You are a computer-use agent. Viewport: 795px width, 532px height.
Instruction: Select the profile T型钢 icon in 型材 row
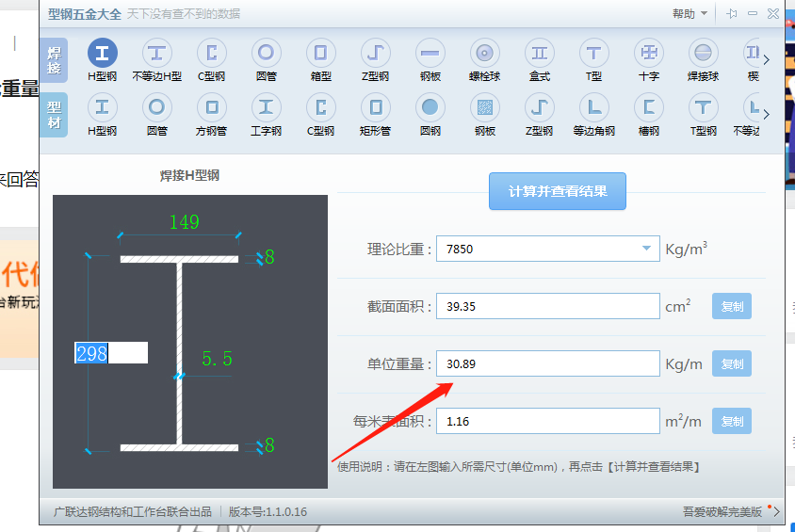click(x=704, y=107)
